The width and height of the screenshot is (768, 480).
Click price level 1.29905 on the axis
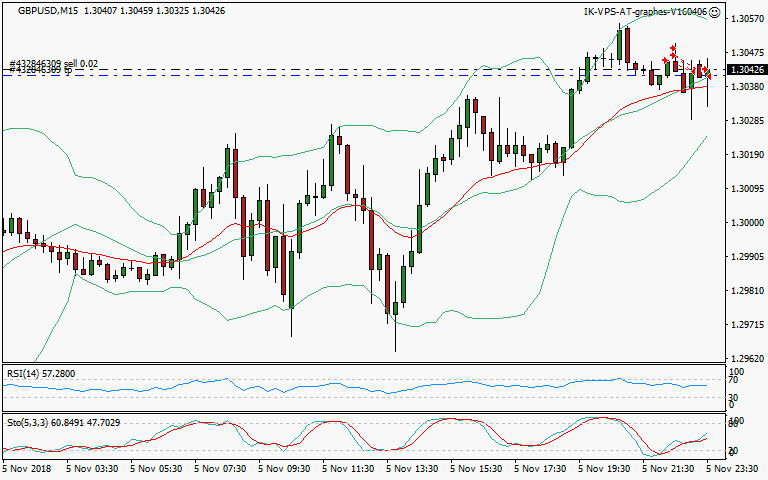pyautogui.click(x=747, y=257)
